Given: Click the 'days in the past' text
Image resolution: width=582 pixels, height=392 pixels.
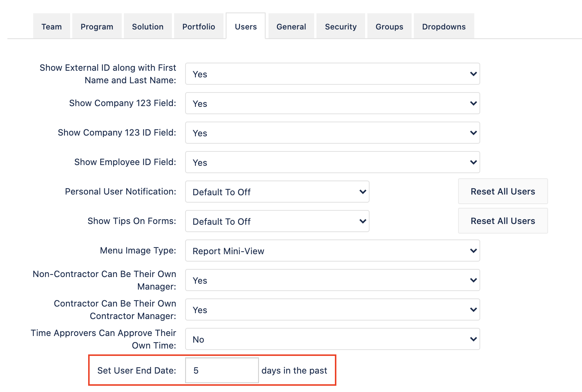Looking at the screenshot, I should tap(294, 371).
